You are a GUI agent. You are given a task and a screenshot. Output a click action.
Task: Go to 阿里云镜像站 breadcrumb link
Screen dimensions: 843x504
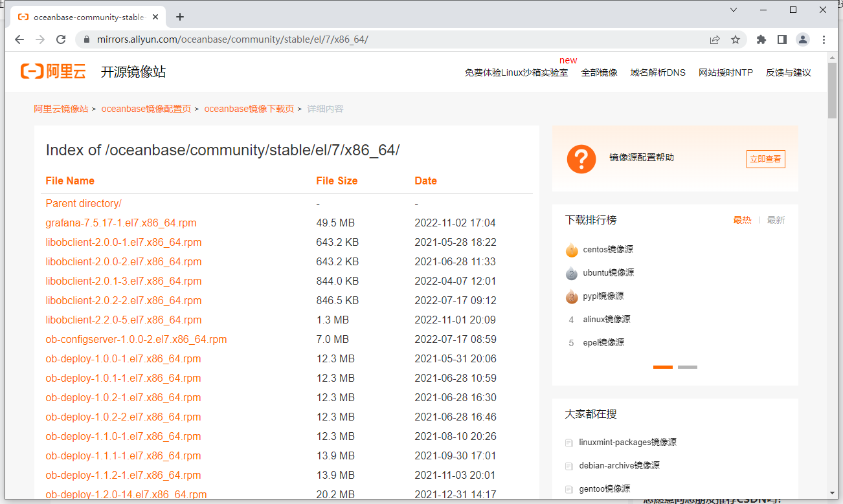point(61,109)
